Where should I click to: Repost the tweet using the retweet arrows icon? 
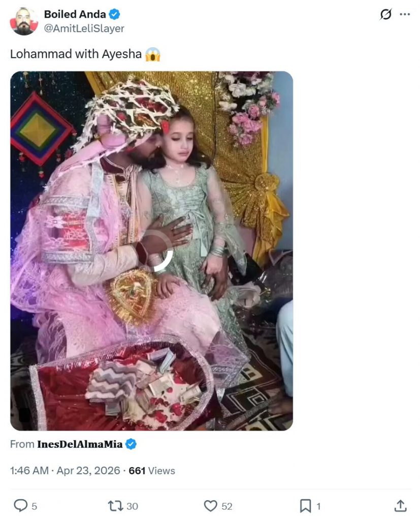pos(115,505)
